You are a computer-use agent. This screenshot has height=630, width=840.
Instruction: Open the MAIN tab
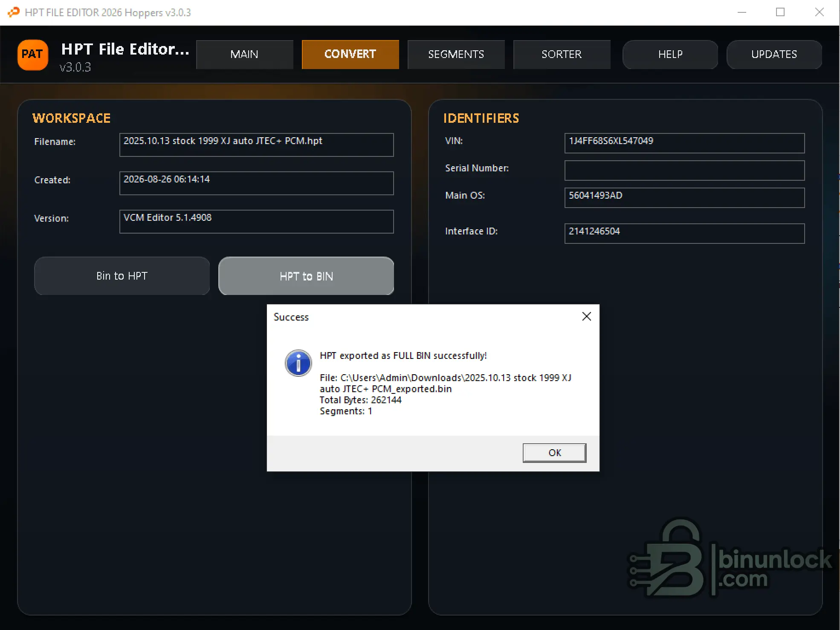click(x=244, y=54)
